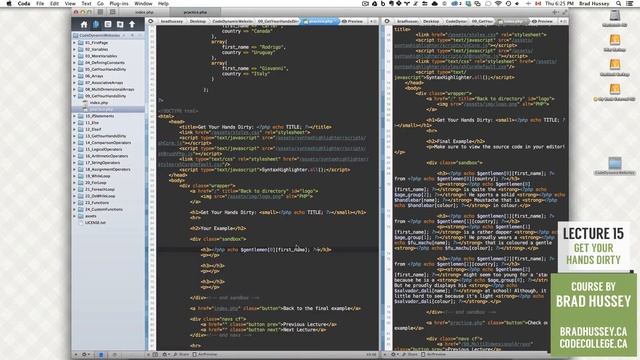The height and width of the screenshot is (360, 640).
Task: Switch to the practice.php tab
Action: click(195, 12)
